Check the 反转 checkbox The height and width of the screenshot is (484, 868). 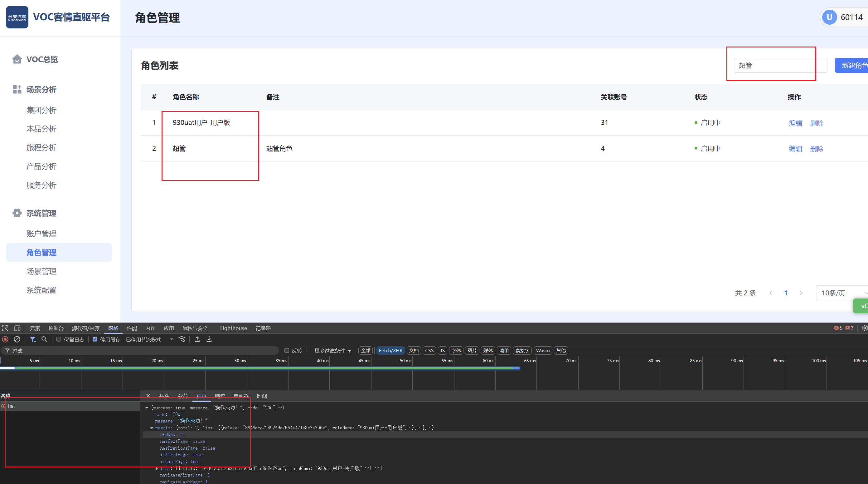(287, 350)
